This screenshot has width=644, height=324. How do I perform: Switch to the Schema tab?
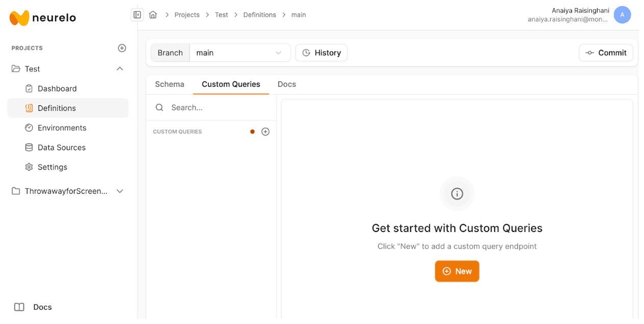[x=169, y=84]
